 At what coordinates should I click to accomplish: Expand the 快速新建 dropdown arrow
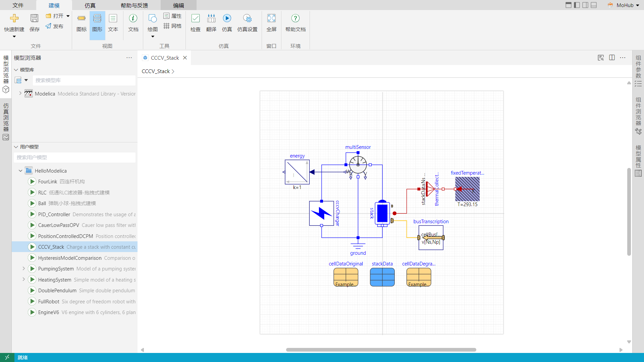click(x=14, y=37)
